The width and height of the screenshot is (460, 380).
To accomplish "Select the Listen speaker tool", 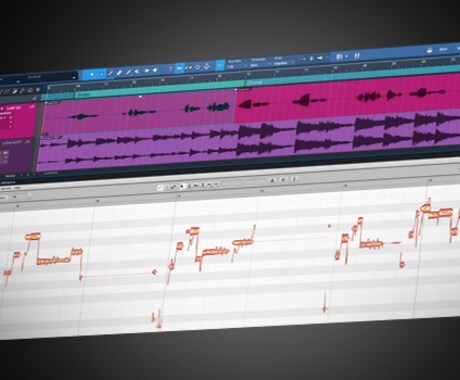I will coord(155,70).
